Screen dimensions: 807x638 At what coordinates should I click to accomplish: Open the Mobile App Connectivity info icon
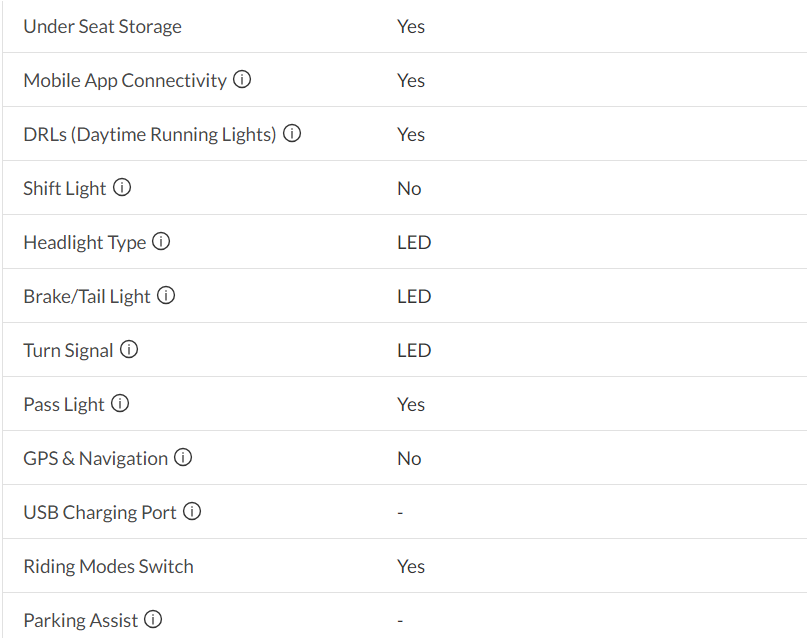pyautogui.click(x=242, y=80)
